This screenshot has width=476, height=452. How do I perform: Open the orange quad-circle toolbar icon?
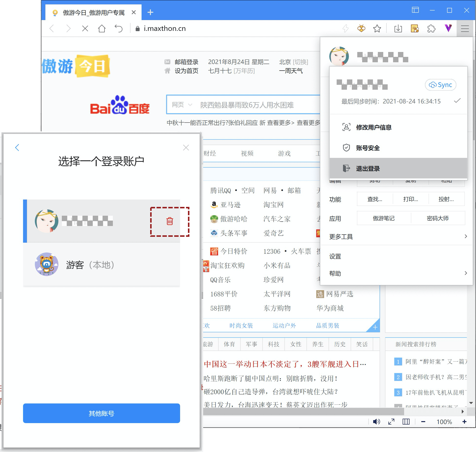[361, 29]
